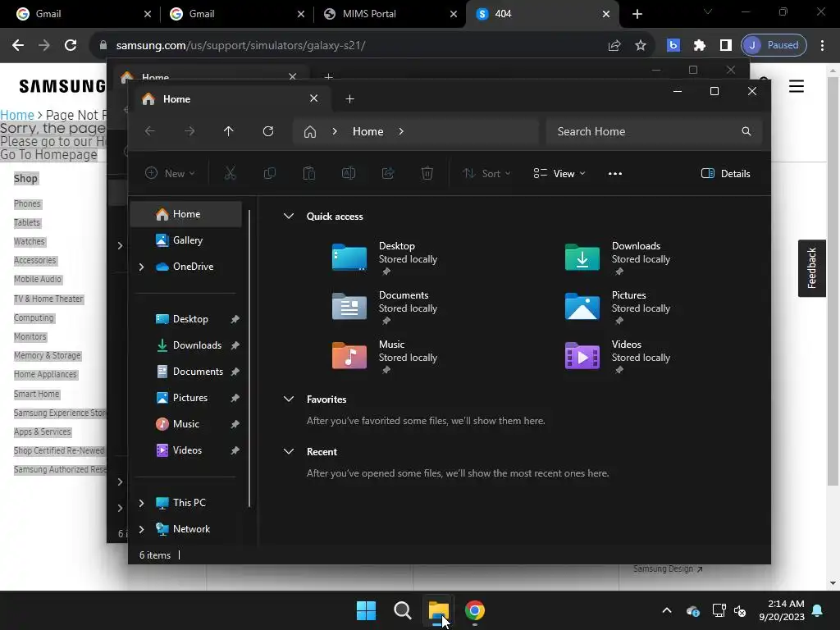Open Windows Start menu
Viewport: 840px width, 630px height.
367,610
